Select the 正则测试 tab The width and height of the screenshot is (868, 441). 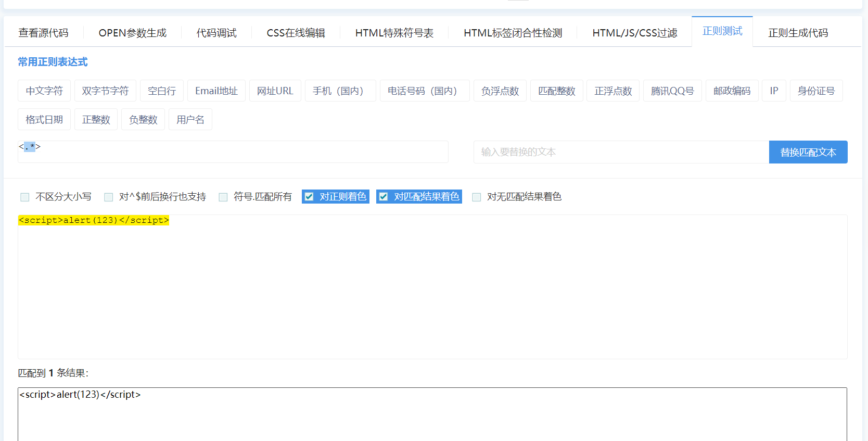[x=722, y=31]
